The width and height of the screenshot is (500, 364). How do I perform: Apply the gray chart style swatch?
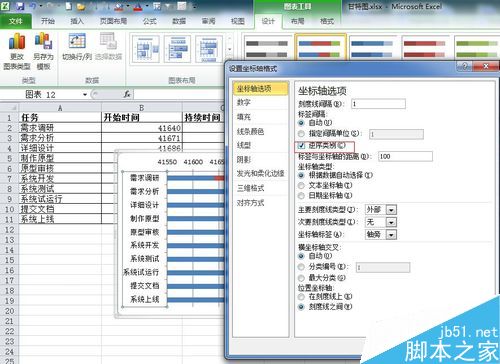pos(267,49)
